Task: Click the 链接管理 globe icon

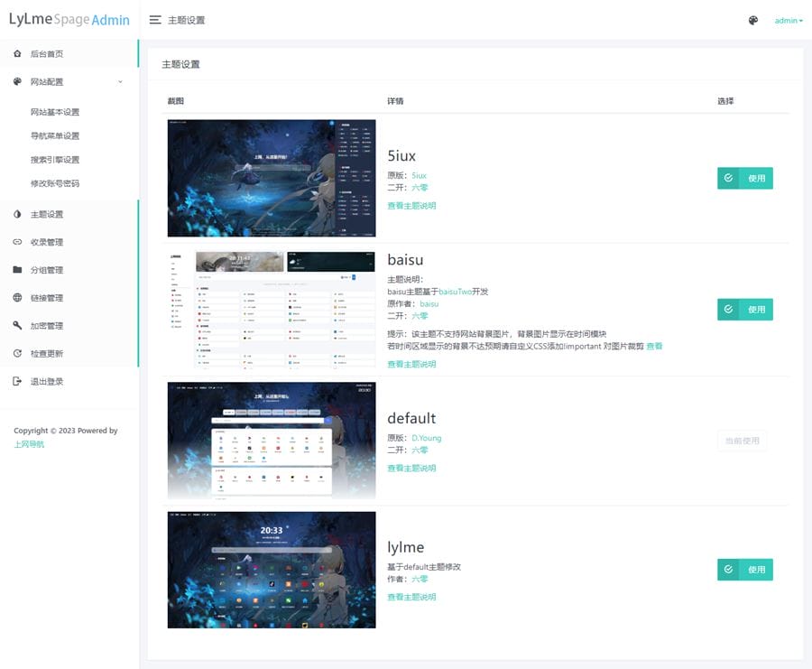Action: point(15,298)
